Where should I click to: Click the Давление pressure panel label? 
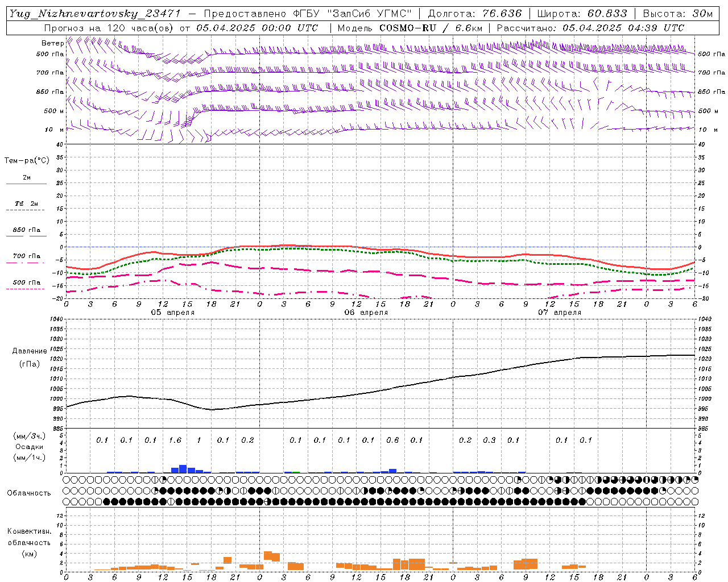[x=30, y=351]
